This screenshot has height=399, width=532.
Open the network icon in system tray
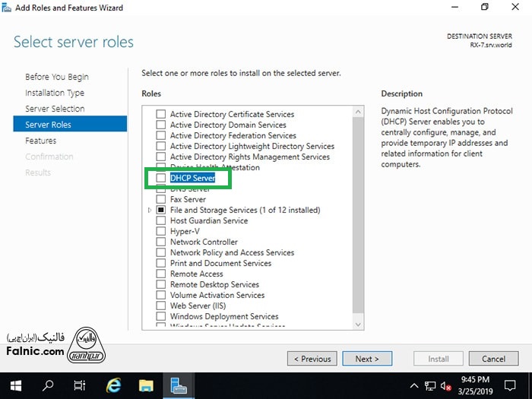click(x=430, y=385)
